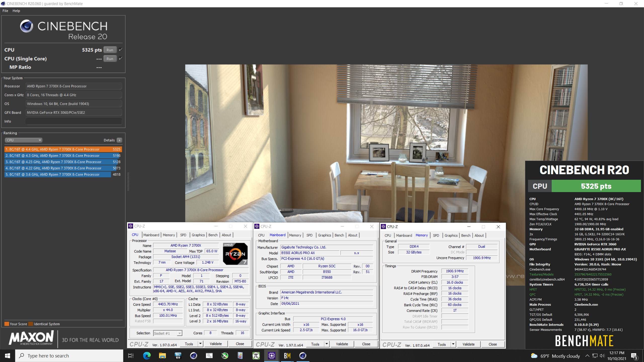Select ranking row 3 at 4.23 GHz
Image resolution: width=644 pixels, height=362 pixels.
tap(63, 162)
